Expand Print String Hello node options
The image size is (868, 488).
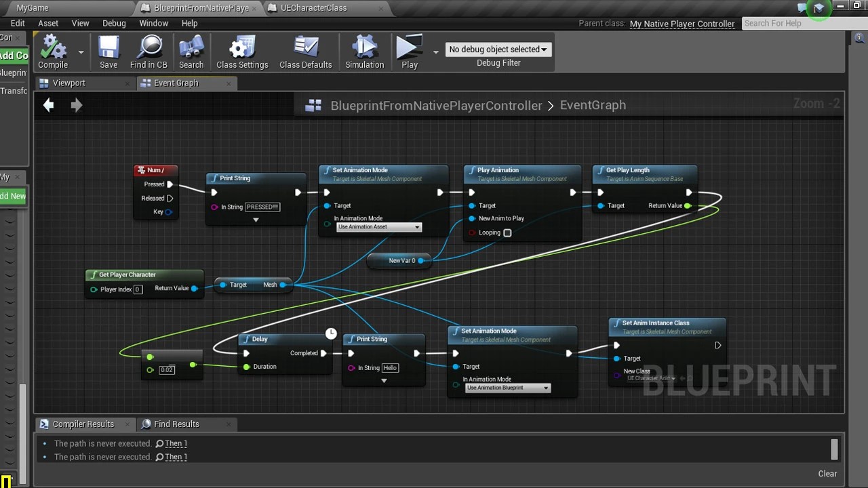384,381
